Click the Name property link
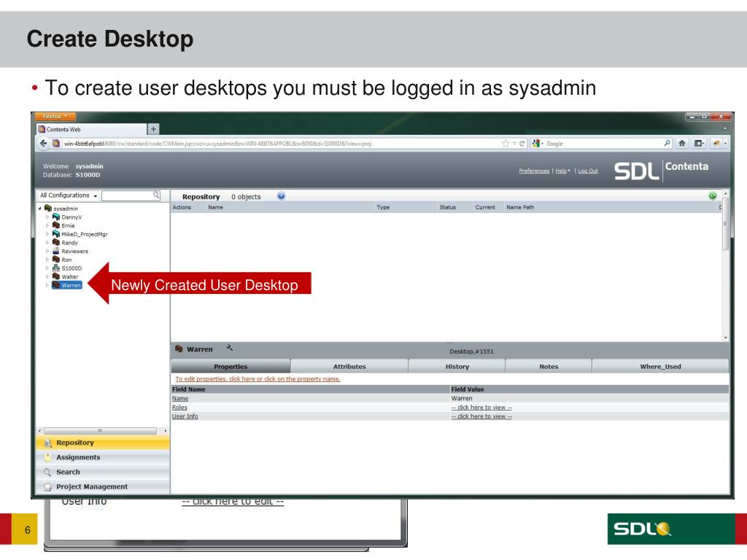747x560 pixels. pyautogui.click(x=180, y=399)
